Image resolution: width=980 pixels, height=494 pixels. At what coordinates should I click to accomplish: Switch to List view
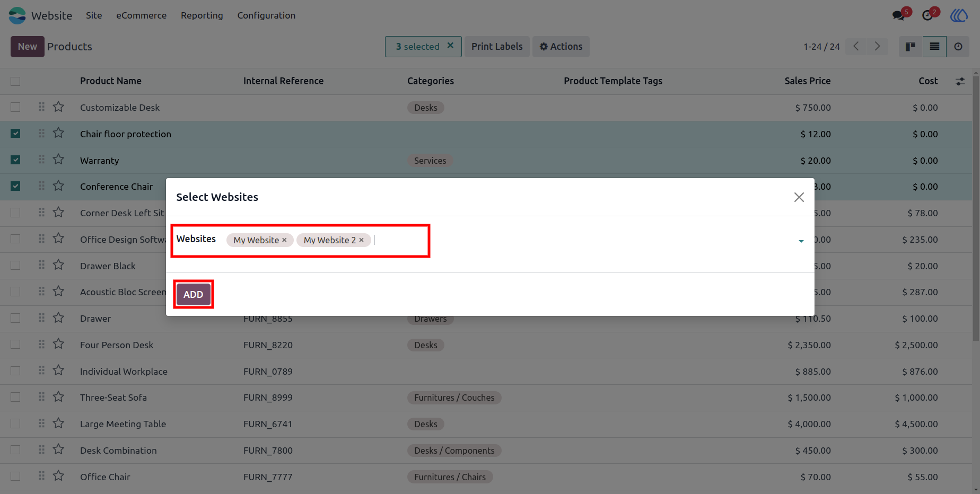[x=934, y=47]
